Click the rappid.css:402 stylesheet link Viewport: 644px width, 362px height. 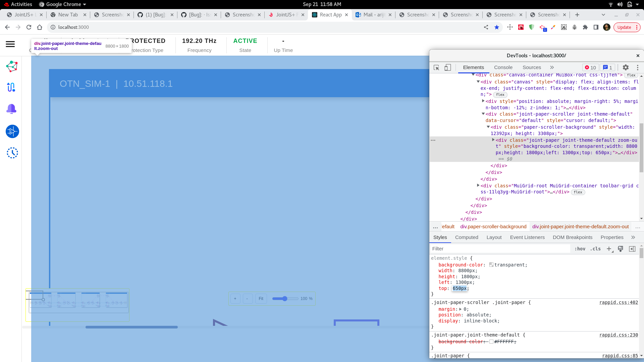[x=619, y=302]
